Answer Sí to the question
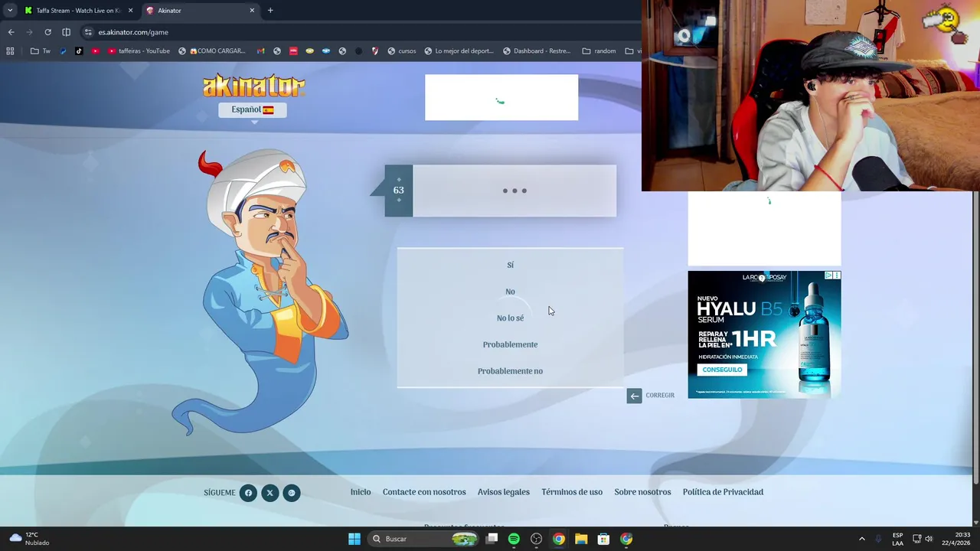The width and height of the screenshot is (980, 551). point(510,265)
